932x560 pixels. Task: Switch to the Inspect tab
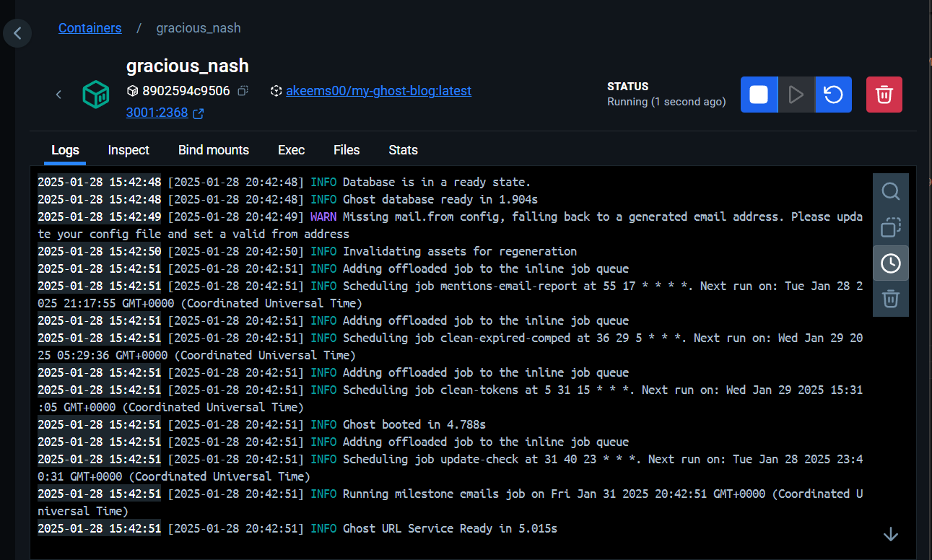129,150
